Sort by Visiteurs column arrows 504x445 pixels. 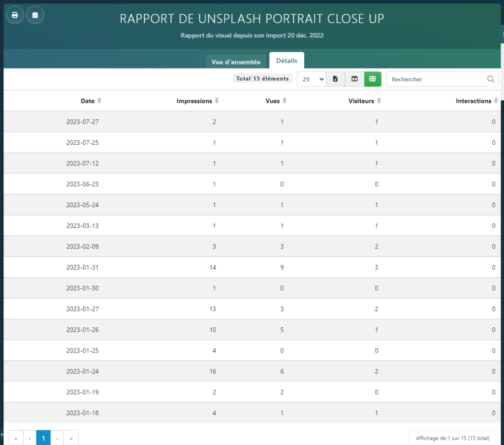tap(379, 101)
